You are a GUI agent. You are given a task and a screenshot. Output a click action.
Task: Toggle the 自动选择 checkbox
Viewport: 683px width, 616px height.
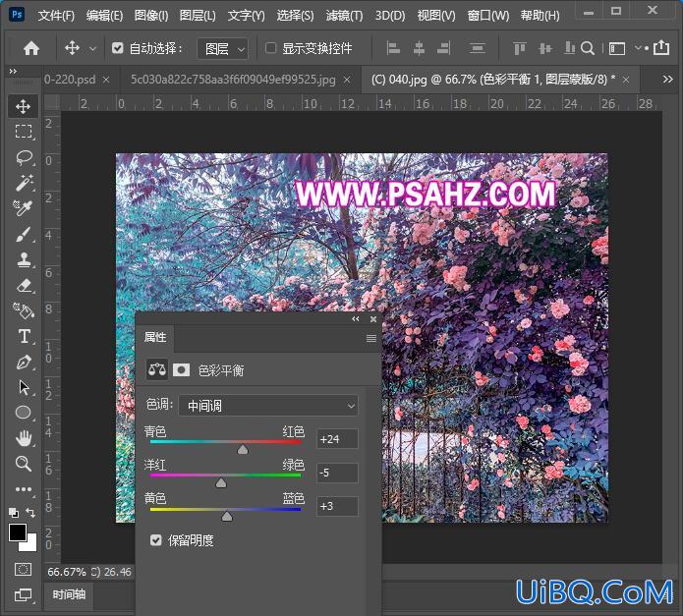(117, 48)
